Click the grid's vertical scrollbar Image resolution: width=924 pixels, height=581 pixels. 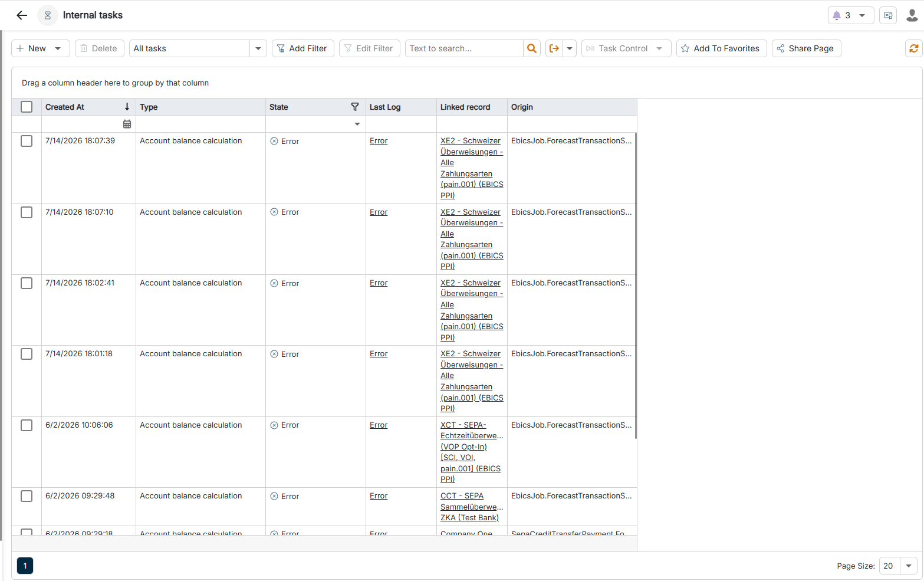coord(636,286)
